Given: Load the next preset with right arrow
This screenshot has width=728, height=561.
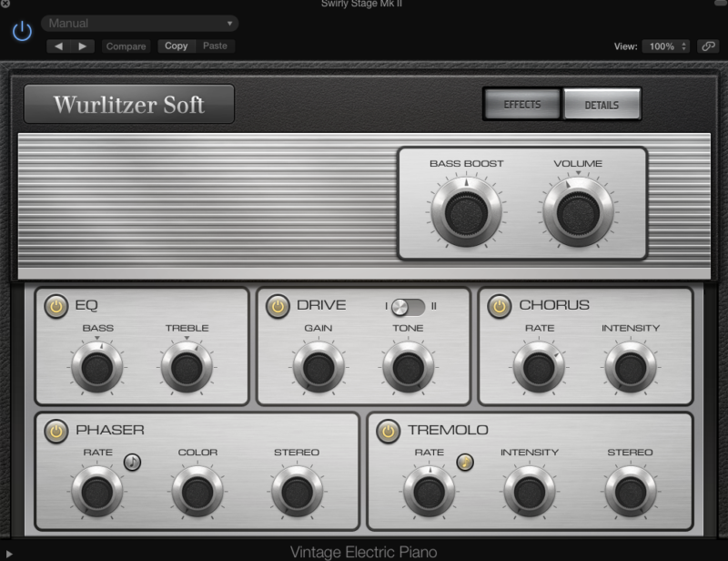Looking at the screenshot, I should pyautogui.click(x=83, y=46).
